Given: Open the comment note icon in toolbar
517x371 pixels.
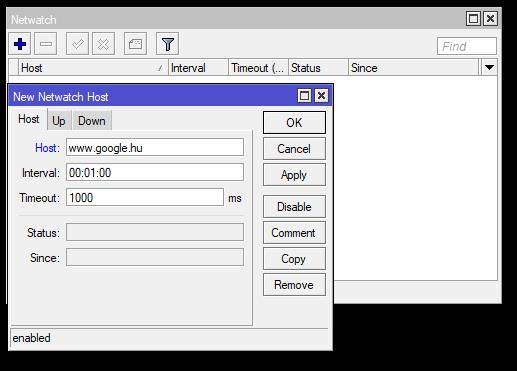Looking at the screenshot, I should point(135,44).
